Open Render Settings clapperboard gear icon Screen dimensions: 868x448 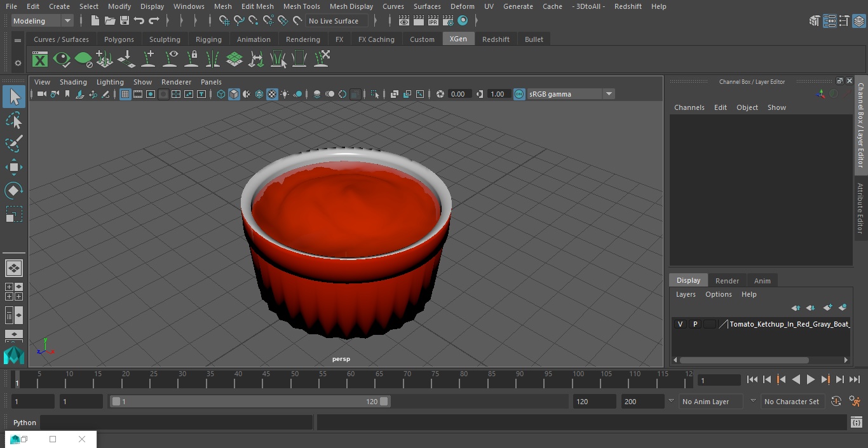click(448, 21)
